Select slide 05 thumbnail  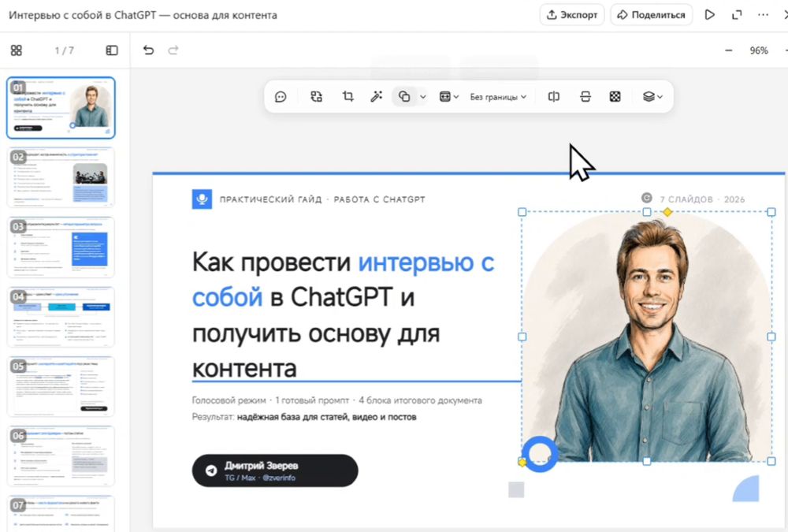tap(61, 386)
